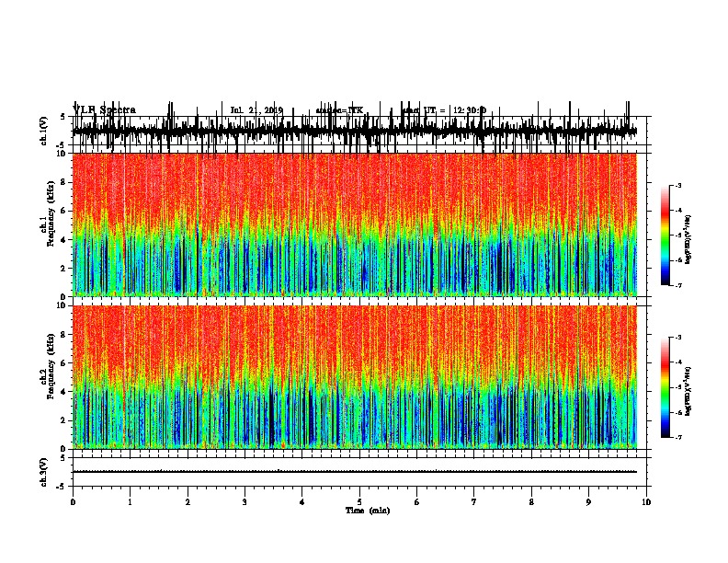Click time axis tick label 6

[x=417, y=502]
